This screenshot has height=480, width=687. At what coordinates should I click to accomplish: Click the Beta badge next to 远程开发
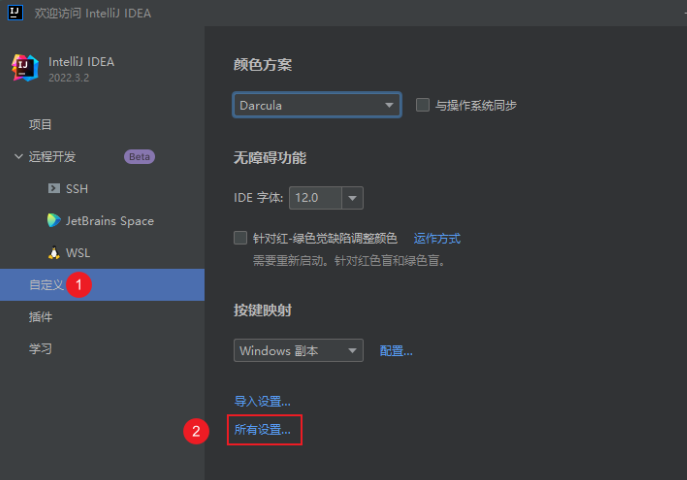[x=139, y=157]
